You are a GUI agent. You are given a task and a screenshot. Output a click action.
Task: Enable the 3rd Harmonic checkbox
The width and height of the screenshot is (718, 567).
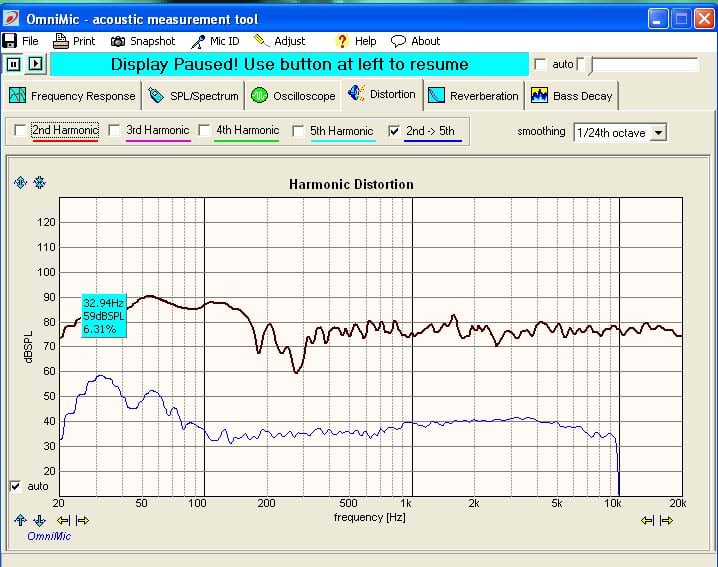115,131
